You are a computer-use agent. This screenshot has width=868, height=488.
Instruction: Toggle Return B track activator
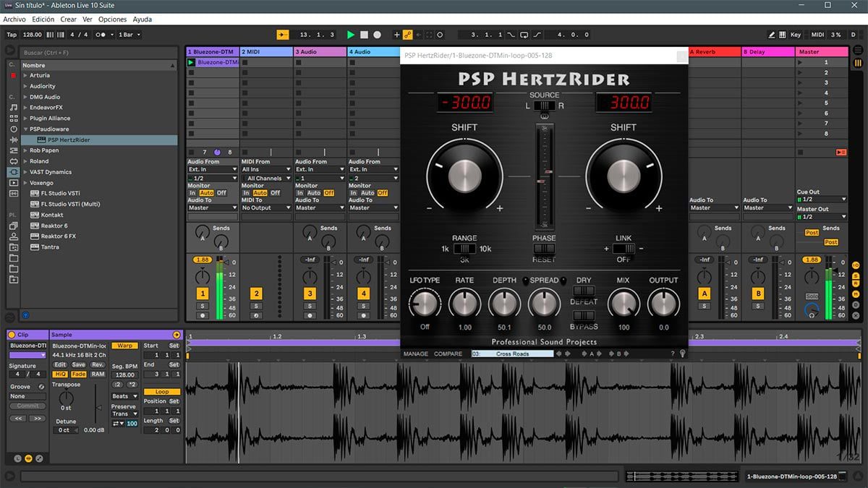(x=758, y=294)
